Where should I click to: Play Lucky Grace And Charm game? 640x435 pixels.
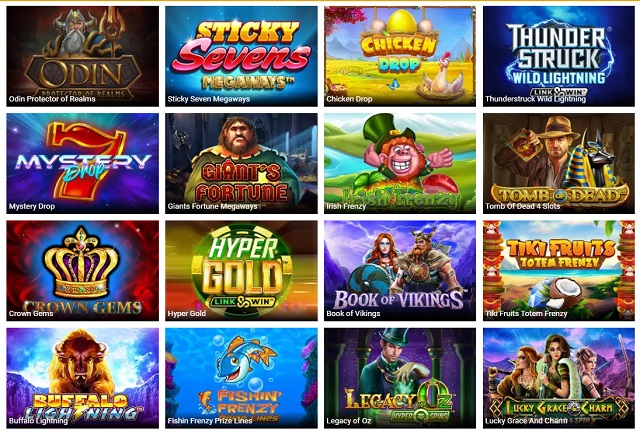pyautogui.click(x=559, y=378)
